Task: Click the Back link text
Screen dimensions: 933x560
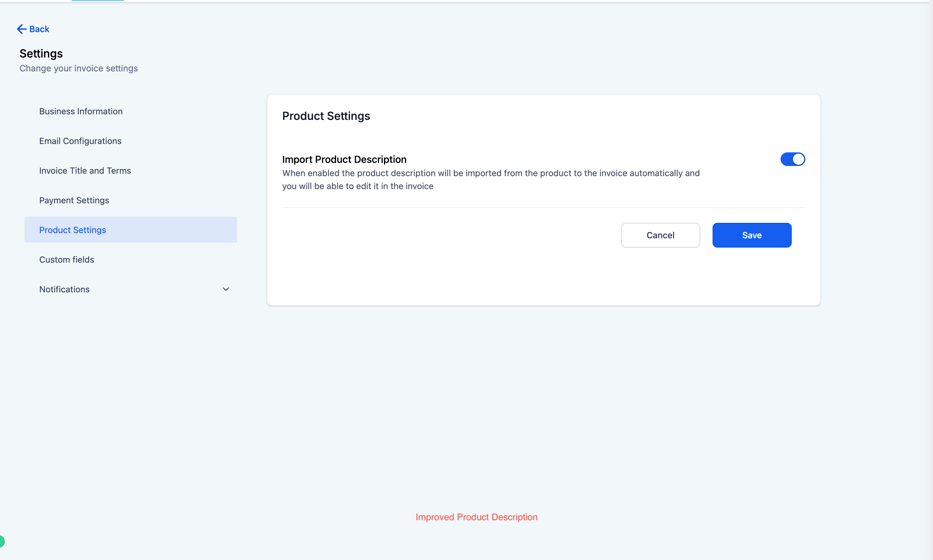Action: pyautogui.click(x=39, y=29)
